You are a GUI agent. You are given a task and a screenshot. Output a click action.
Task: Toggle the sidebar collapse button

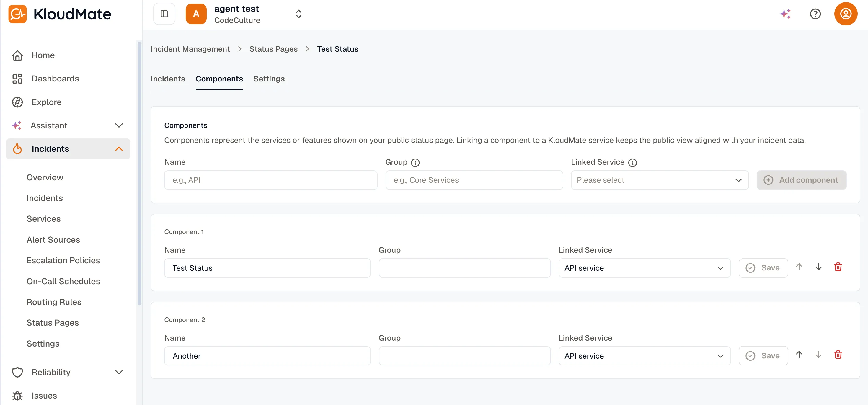(164, 14)
